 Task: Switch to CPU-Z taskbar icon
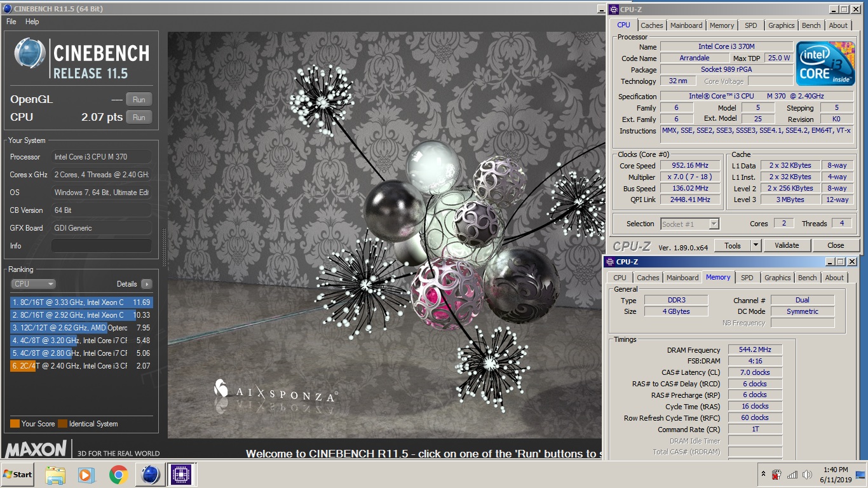(x=182, y=475)
